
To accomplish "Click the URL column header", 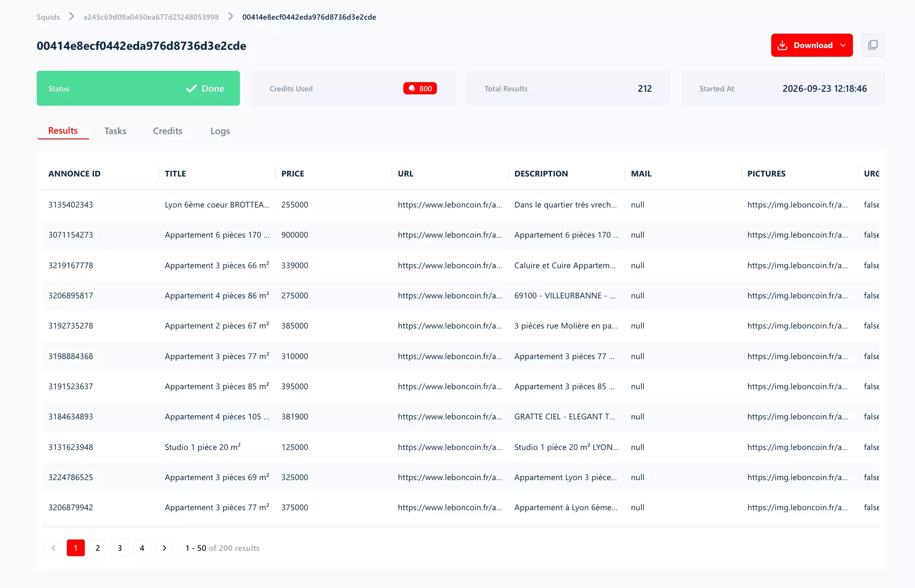I will point(406,173).
